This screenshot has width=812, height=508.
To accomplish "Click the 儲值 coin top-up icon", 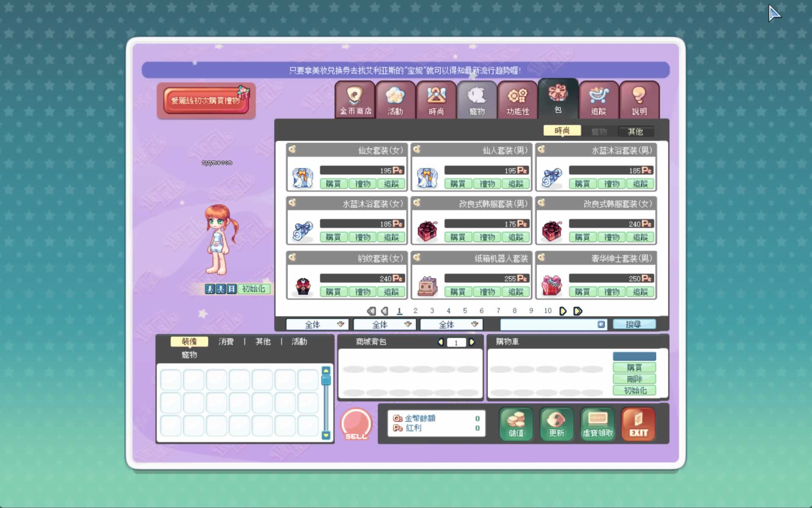I will coord(515,425).
